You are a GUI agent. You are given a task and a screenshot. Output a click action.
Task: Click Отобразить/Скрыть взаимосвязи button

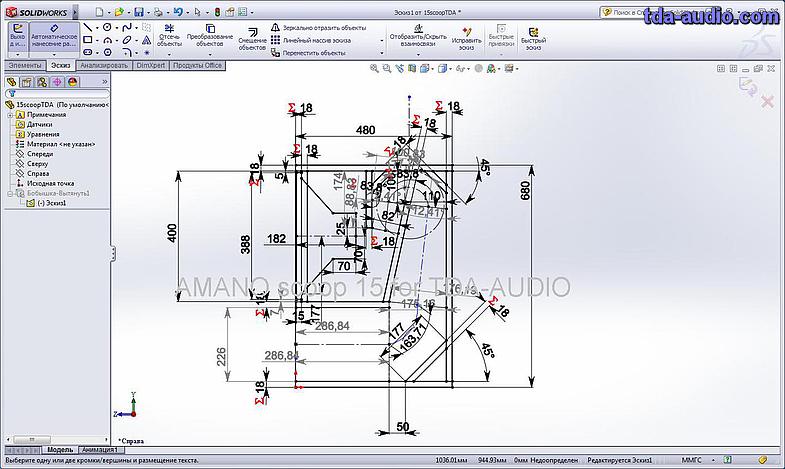point(418,36)
